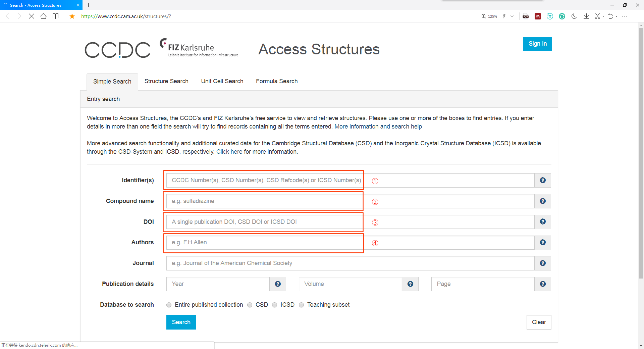Select the ICSD database radio button
Image resolution: width=644 pixels, height=349 pixels.
(x=275, y=305)
